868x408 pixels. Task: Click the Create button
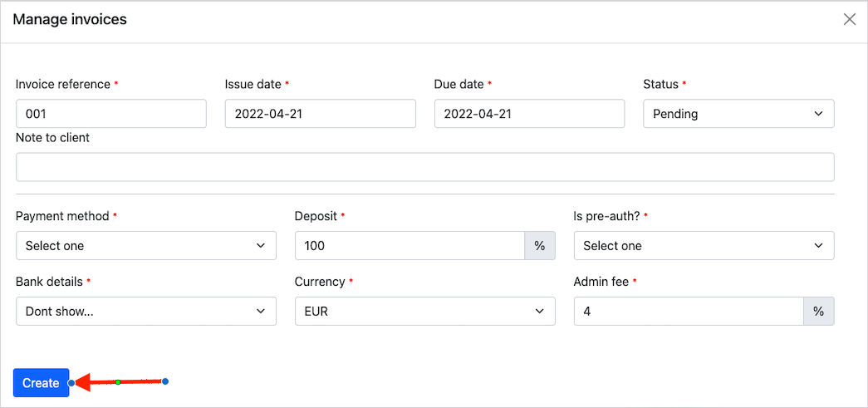coord(41,383)
